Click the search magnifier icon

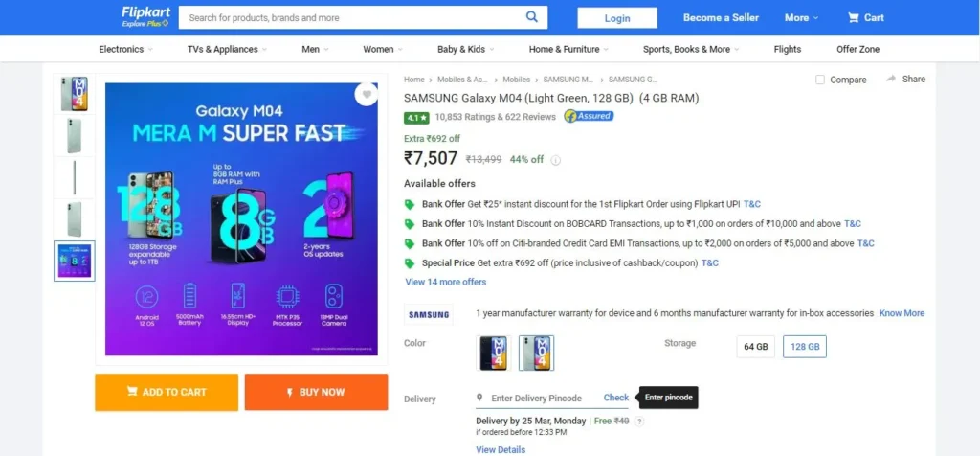(531, 17)
